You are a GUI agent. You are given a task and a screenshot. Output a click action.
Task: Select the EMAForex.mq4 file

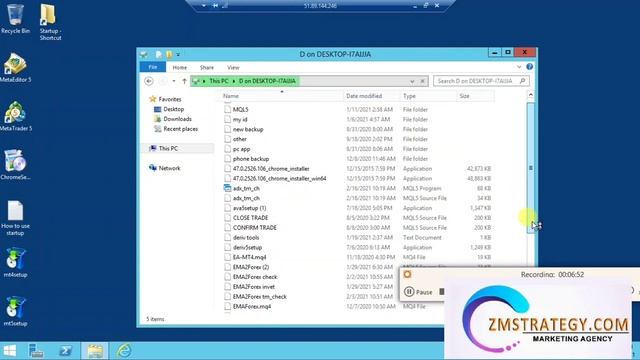[251, 306]
